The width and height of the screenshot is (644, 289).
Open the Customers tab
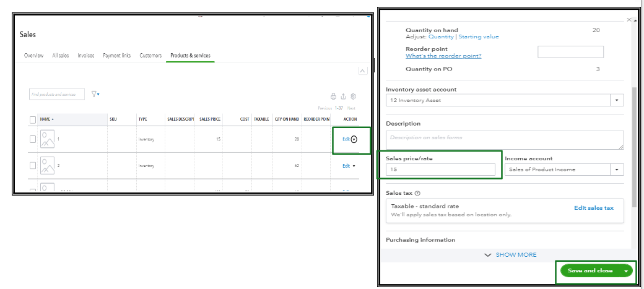[x=150, y=56]
